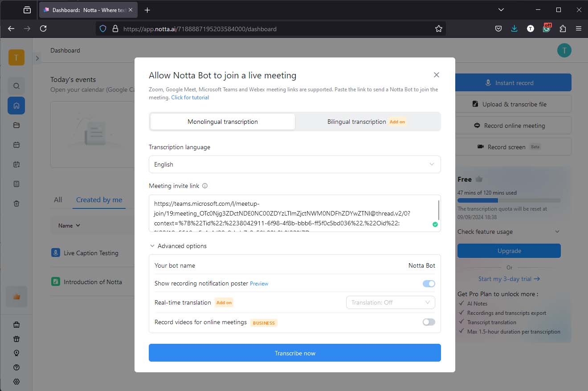Open the Name column sort dropdown

[x=69, y=225]
